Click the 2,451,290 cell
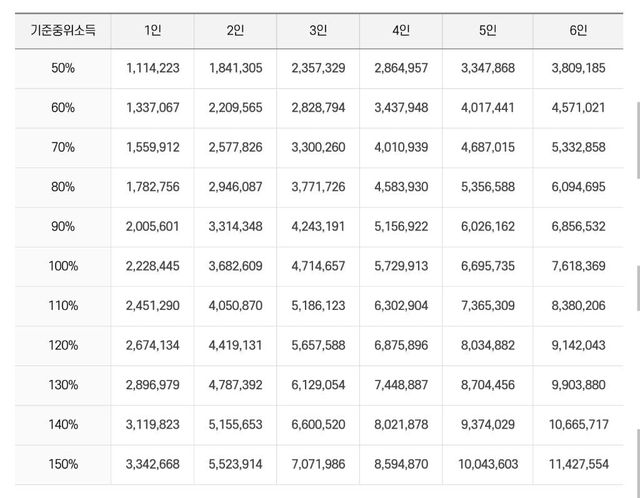The height and width of the screenshot is (498, 640). [x=153, y=306]
